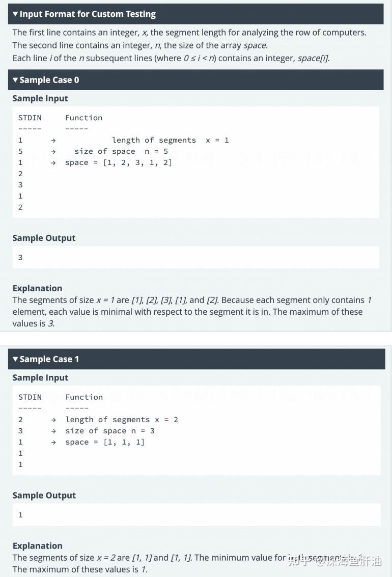
Task: Select the 'Sample Case 1' header title
Action: pos(49,359)
